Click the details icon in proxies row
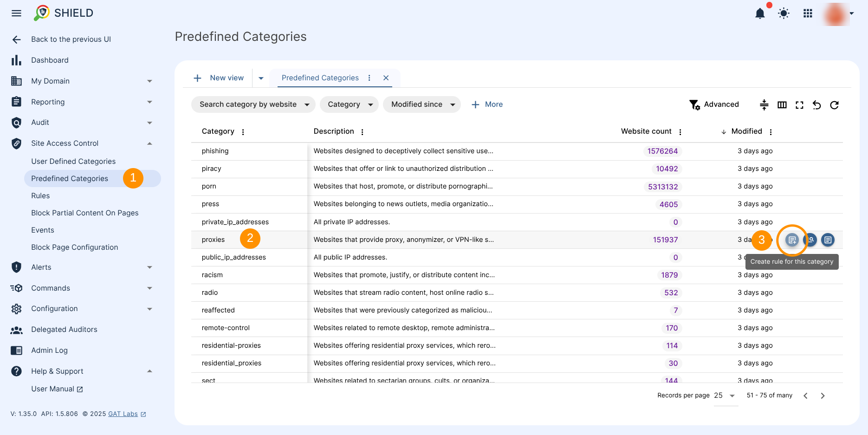This screenshot has height=435, width=868. [x=828, y=240]
